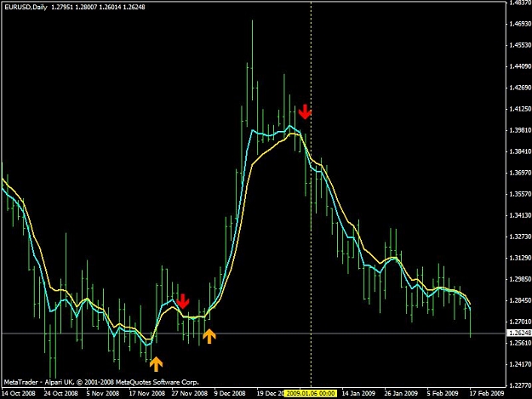Image resolution: width=532 pixels, height=399 pixels.
Task: Click the orange buy arrow below the November low
Action: click(156, 364)
